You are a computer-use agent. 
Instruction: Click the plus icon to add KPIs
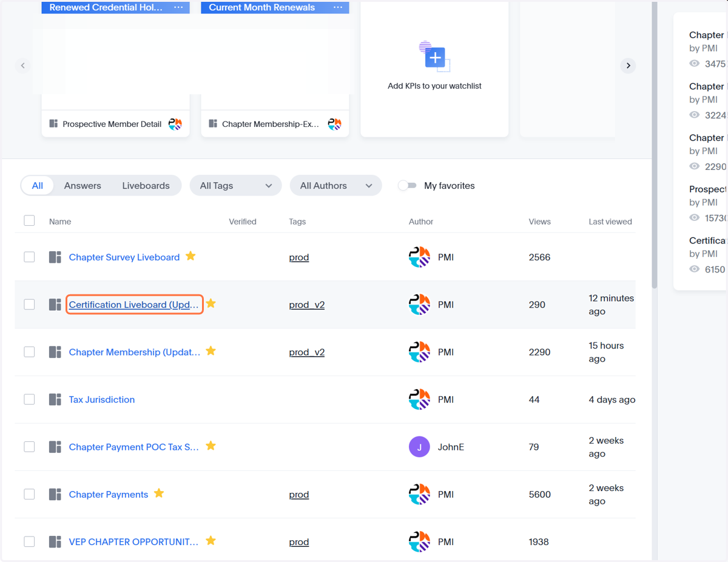point(435,58)
